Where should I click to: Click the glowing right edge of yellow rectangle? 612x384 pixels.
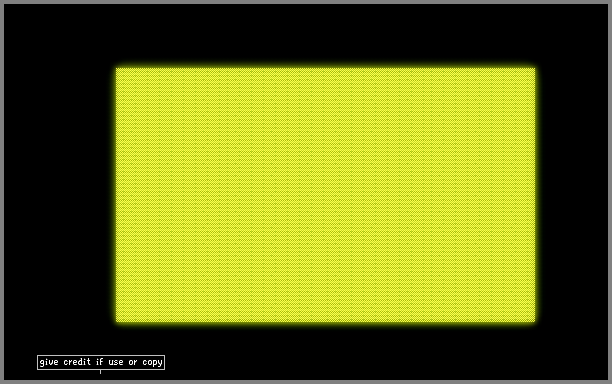coord(536,195)
